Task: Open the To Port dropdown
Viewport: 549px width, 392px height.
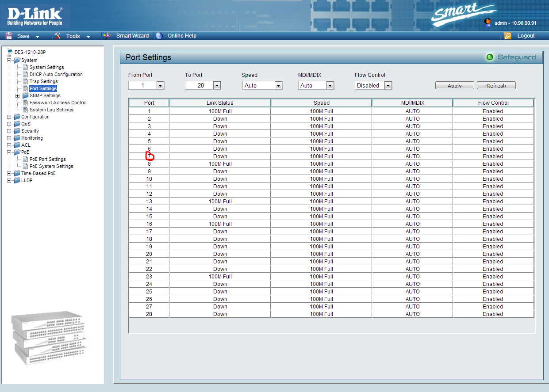Action: 217,85
